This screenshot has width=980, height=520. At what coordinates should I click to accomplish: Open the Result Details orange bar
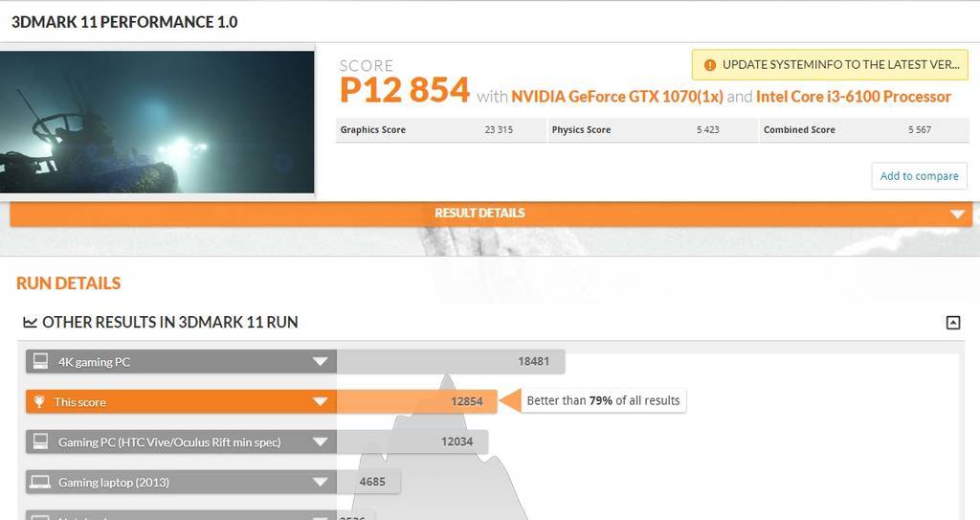(x=491, y=214)
